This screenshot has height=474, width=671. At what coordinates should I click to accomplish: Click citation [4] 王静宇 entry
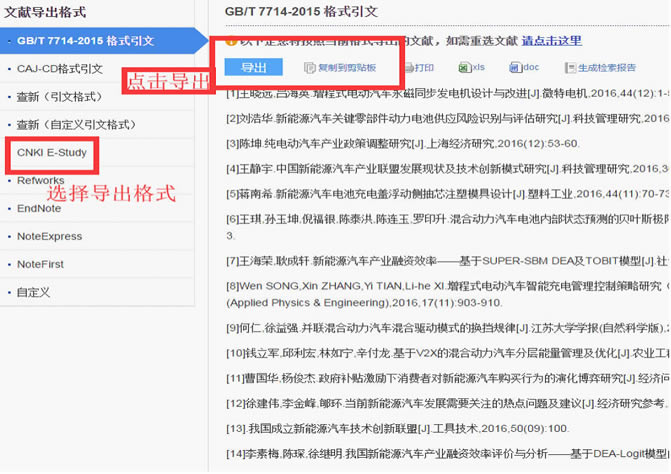448,169
